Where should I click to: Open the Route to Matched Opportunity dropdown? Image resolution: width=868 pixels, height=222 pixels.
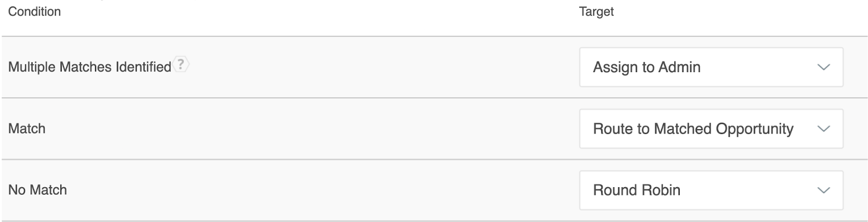tap(711, 129)
